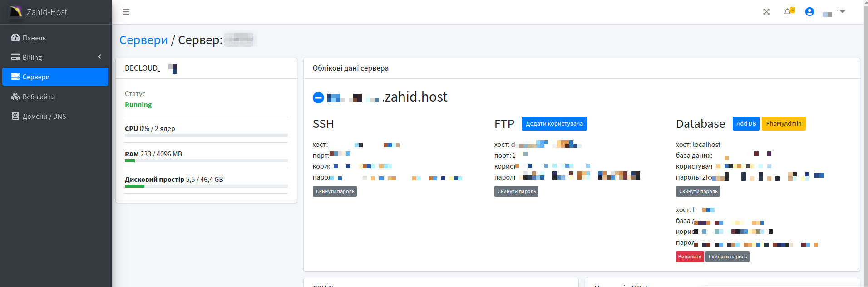868x287 pixels.
Task: Open the user account dropdown caret
Action: [x=843, y=12]
